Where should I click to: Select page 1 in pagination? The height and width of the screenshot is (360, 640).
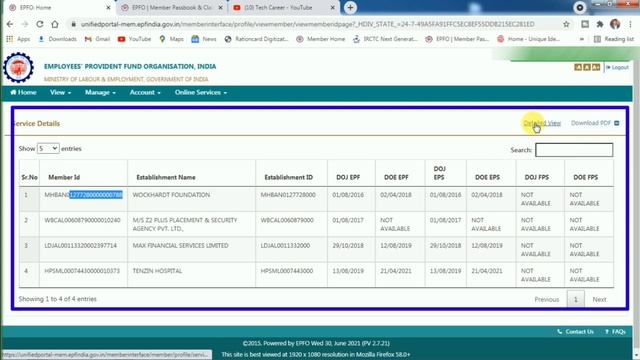576,300
